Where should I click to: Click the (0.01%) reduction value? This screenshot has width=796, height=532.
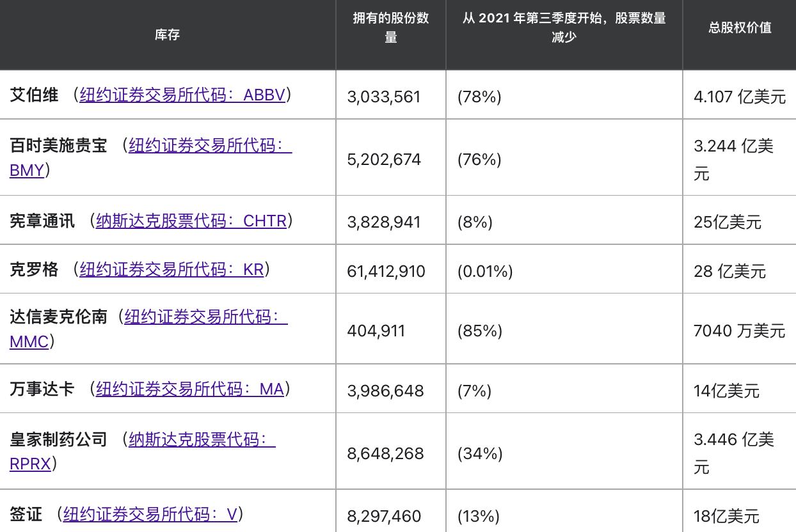click(x=485, y=271)
